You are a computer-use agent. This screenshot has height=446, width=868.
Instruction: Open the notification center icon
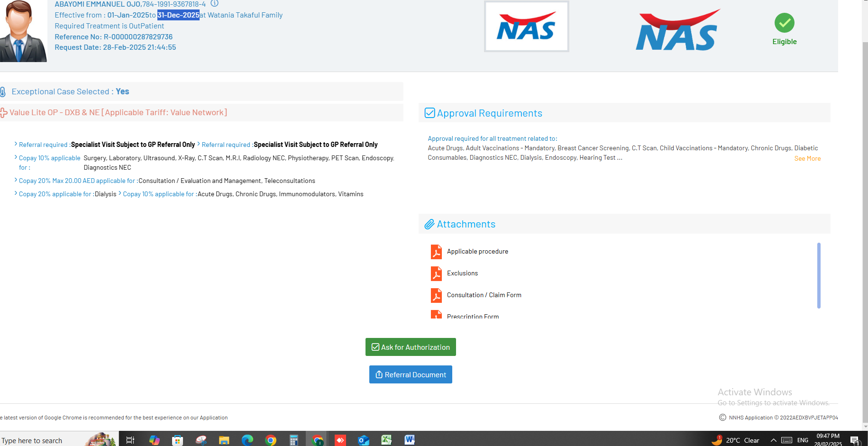coord(855,440)
